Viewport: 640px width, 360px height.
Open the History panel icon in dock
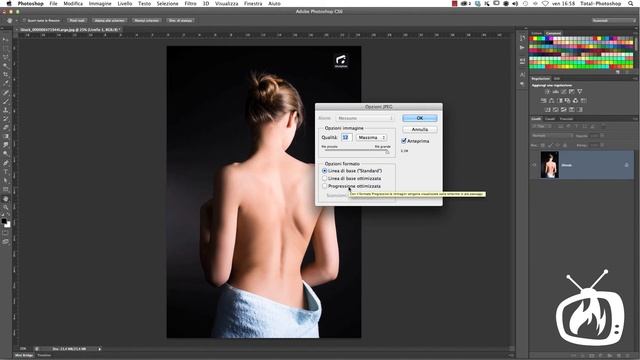tap(522, 38)
